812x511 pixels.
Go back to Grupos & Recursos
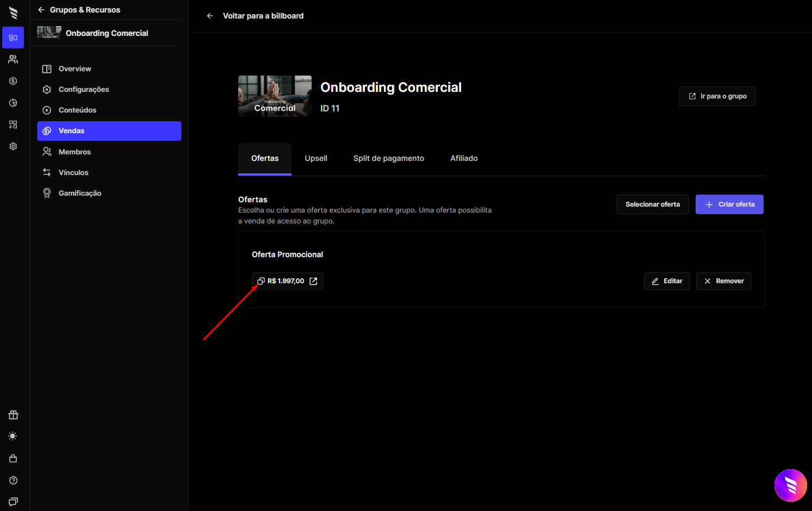(x=79, y=10)
